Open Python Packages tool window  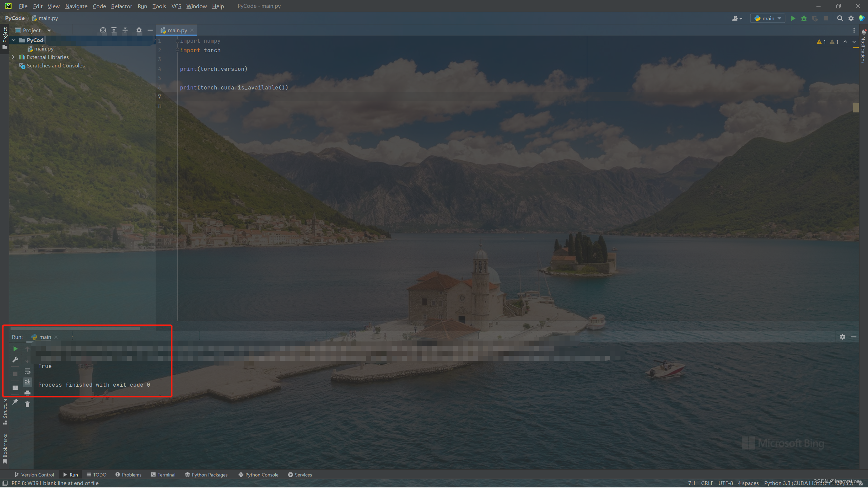(x=206, y=475)
